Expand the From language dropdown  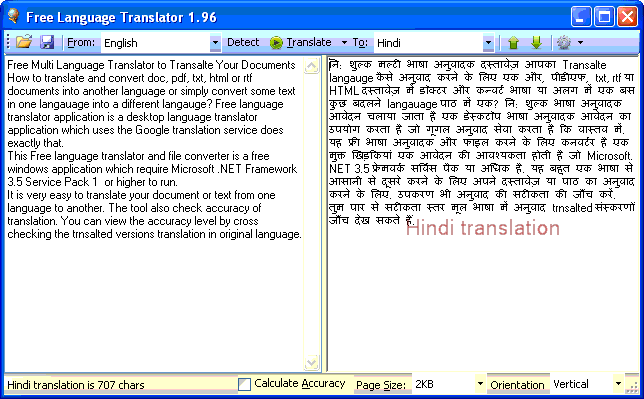[x=215, y=42]
